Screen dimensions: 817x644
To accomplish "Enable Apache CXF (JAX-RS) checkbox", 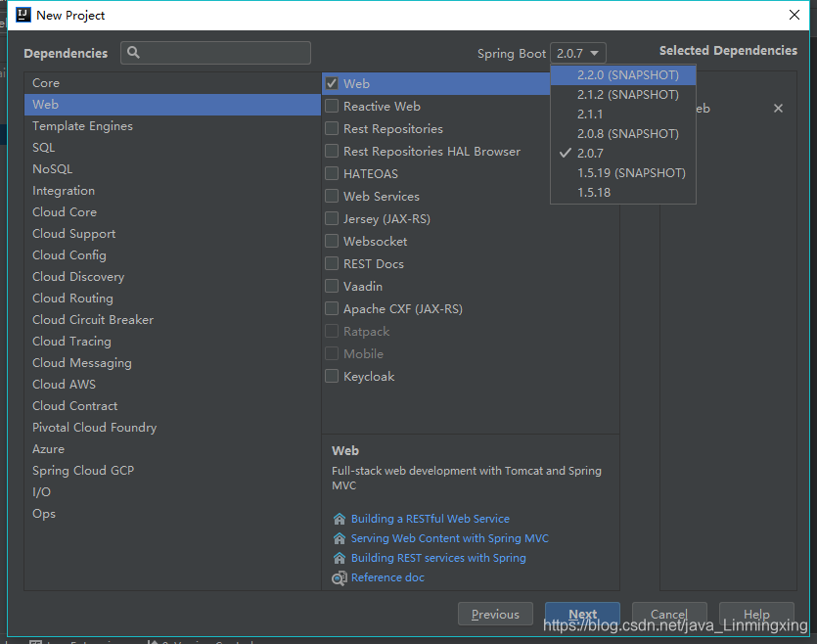I will point(332,308).
